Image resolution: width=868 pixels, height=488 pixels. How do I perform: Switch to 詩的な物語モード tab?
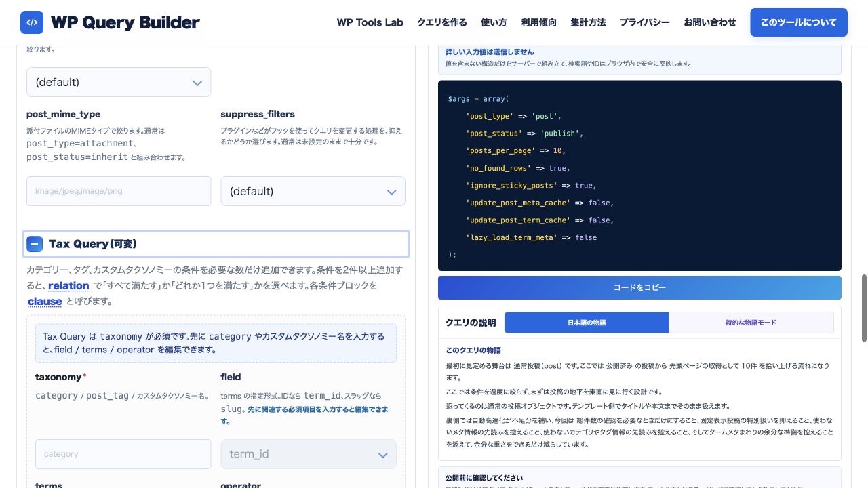point(751,323)
